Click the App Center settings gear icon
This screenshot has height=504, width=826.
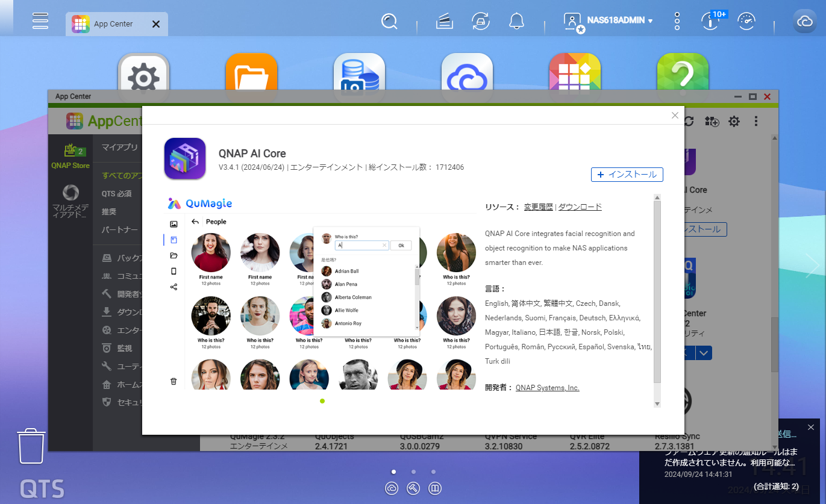[x=734, y=122]
